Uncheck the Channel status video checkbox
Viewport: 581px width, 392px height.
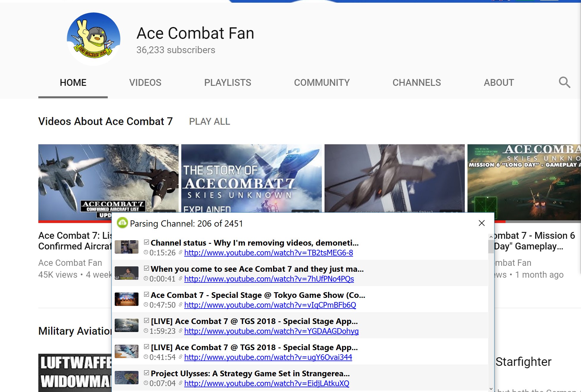click(x=146, y=242)
